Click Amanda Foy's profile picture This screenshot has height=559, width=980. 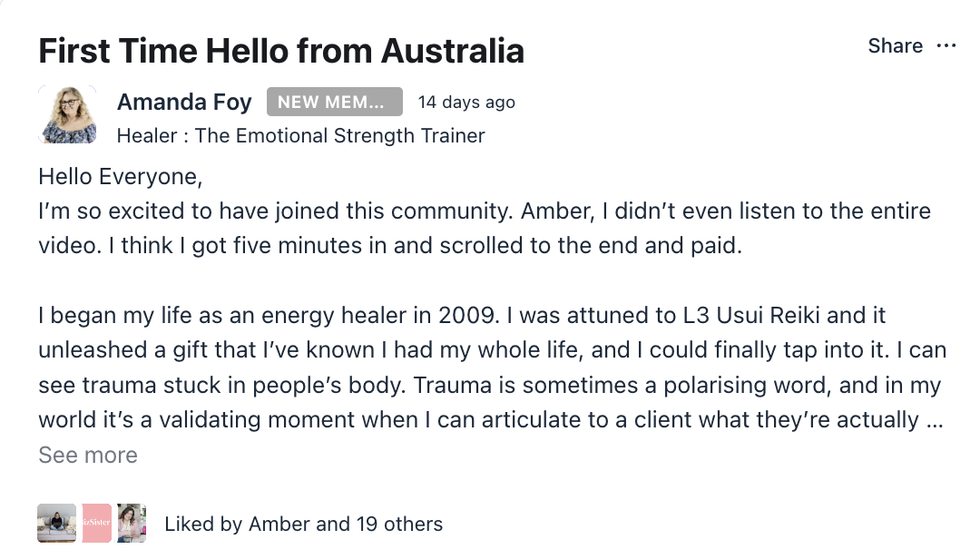click(68, 114)
